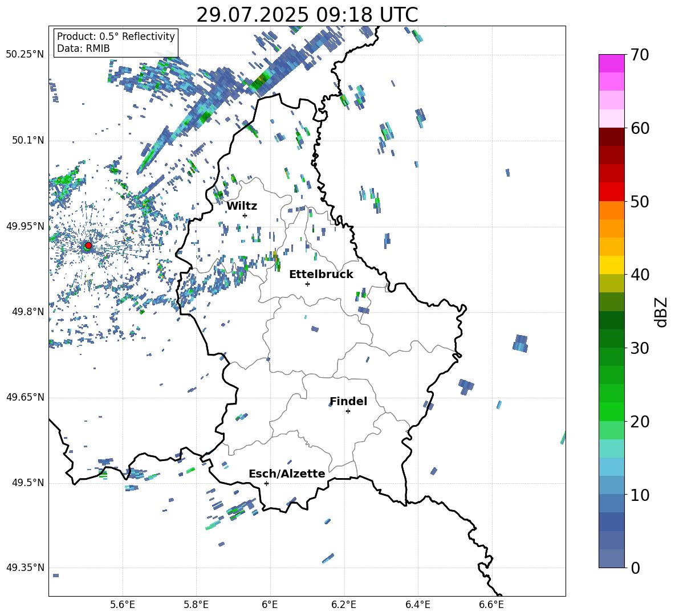
Task: Click the bright red 50 dBZ swatch
Action: [612, 192]
